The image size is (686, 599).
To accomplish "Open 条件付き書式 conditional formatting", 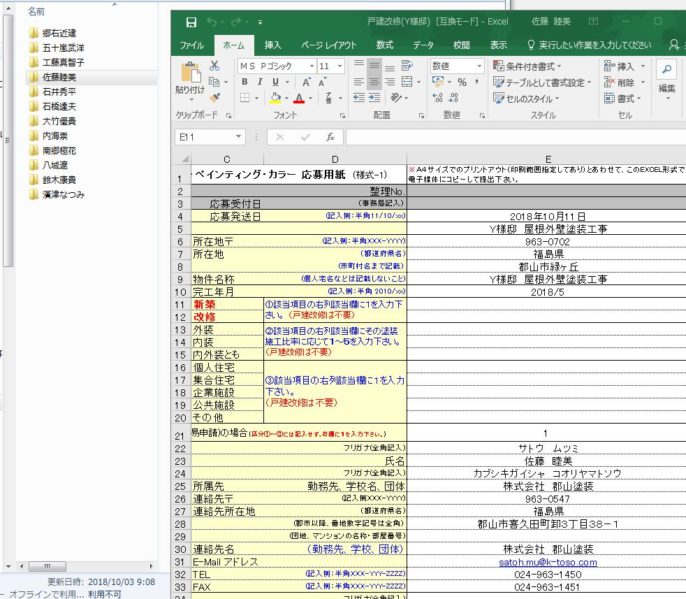I will tap(530, 65).
